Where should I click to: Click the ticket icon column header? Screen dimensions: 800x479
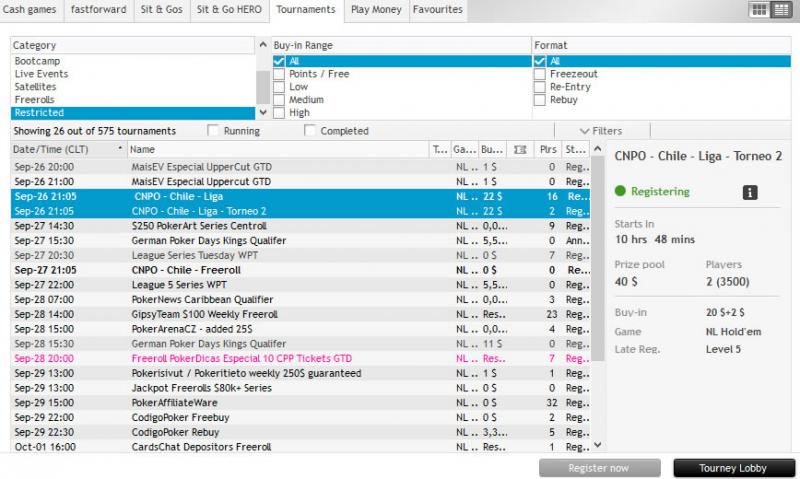point(519,149)
